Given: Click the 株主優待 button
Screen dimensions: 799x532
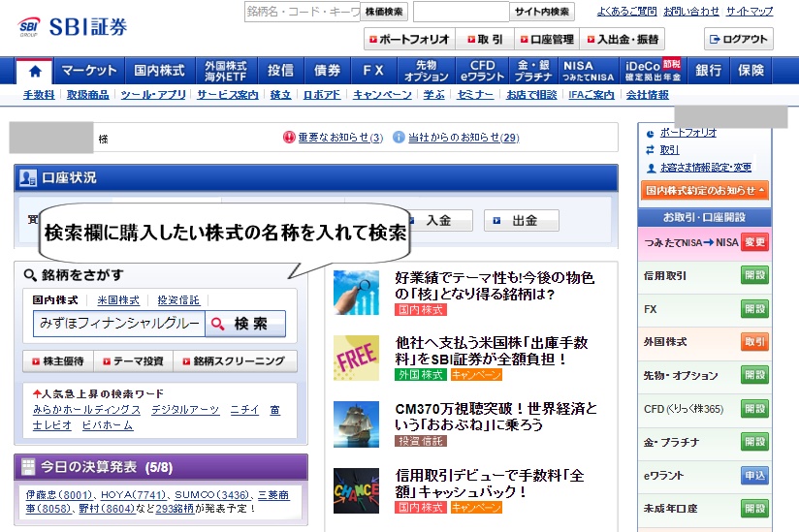Looking at the screenshot, I should click(x=58, y=361).
